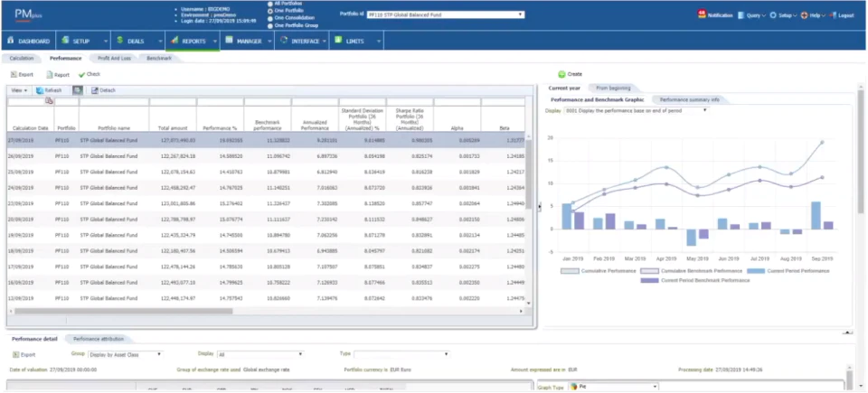Select the All Portfolios radio option
Viewport: 868px width, 393px height.
point(270,4)
